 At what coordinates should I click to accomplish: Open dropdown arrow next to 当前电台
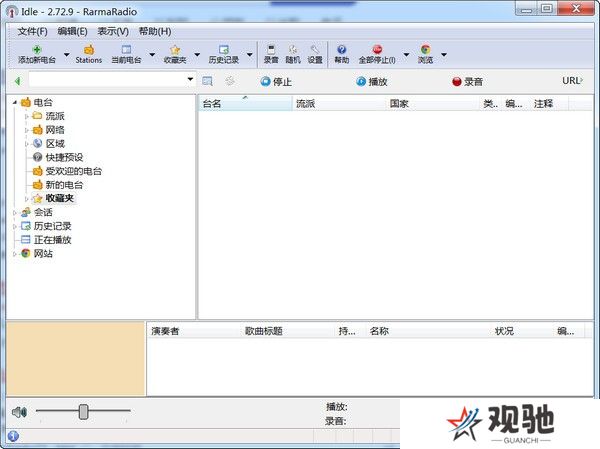pyautogui.click(x=152, y=55)
